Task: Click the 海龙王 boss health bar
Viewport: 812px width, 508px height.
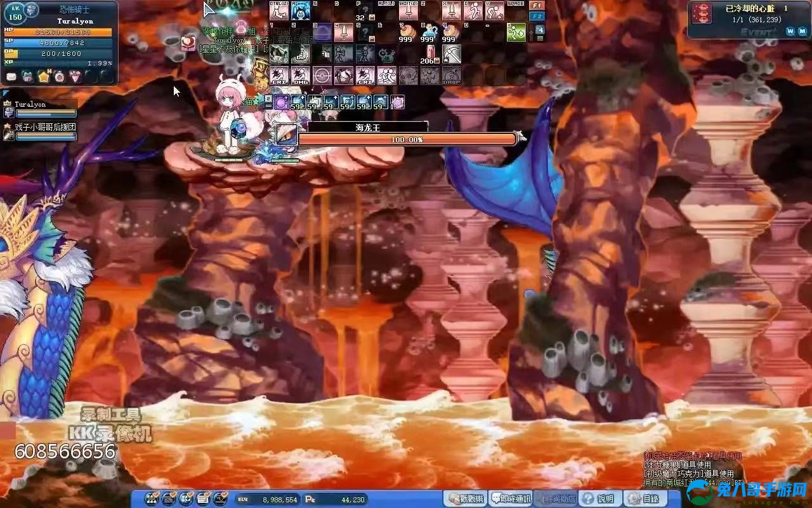Action: coord(407,139)
